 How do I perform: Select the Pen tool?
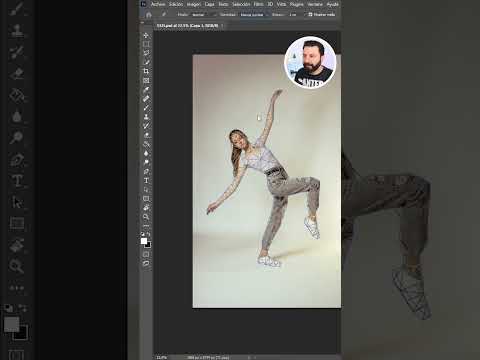tap(146, 171)
